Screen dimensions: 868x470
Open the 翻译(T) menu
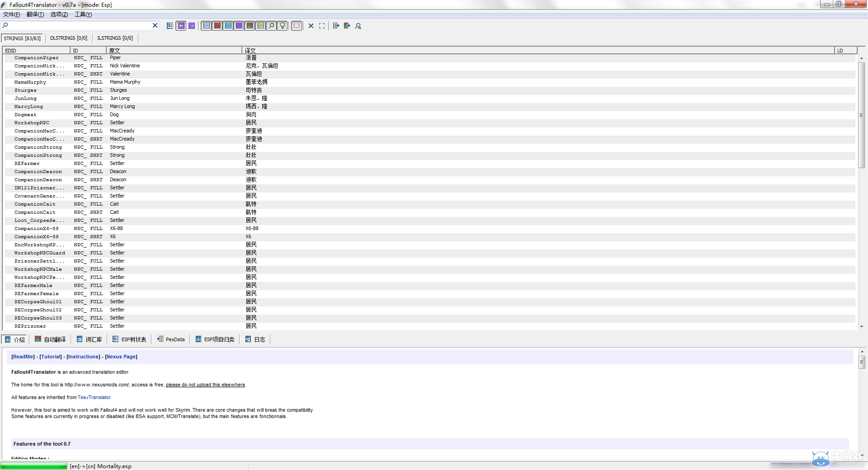point(35,14)
